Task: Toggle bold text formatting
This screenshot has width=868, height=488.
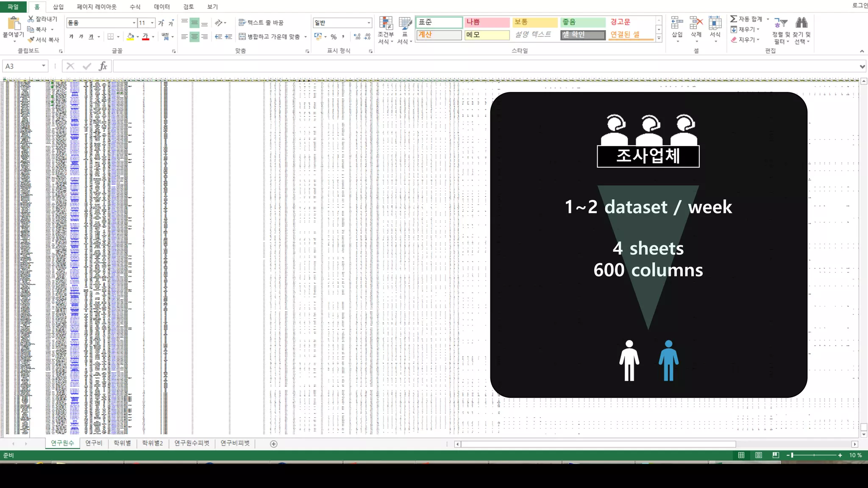Action: (71, 37)
